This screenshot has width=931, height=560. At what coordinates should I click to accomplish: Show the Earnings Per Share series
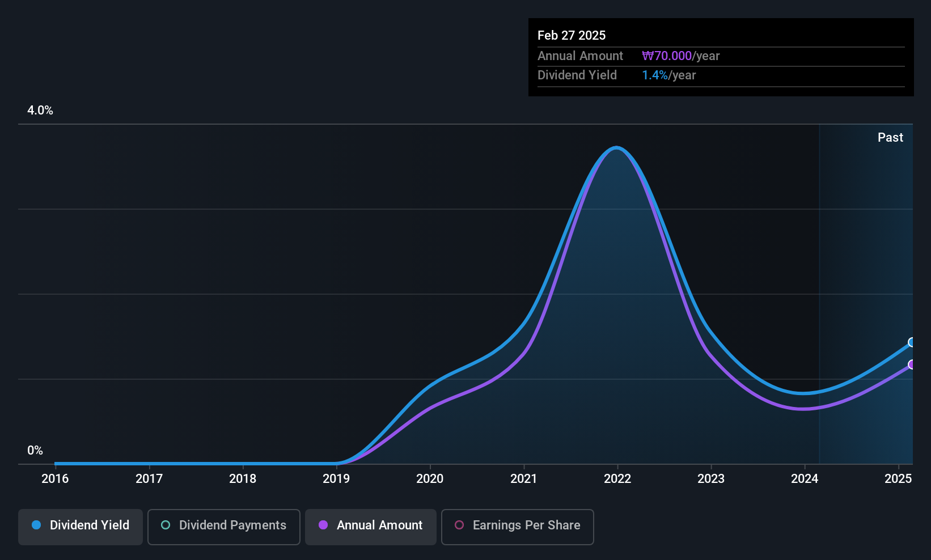(518, 527)
